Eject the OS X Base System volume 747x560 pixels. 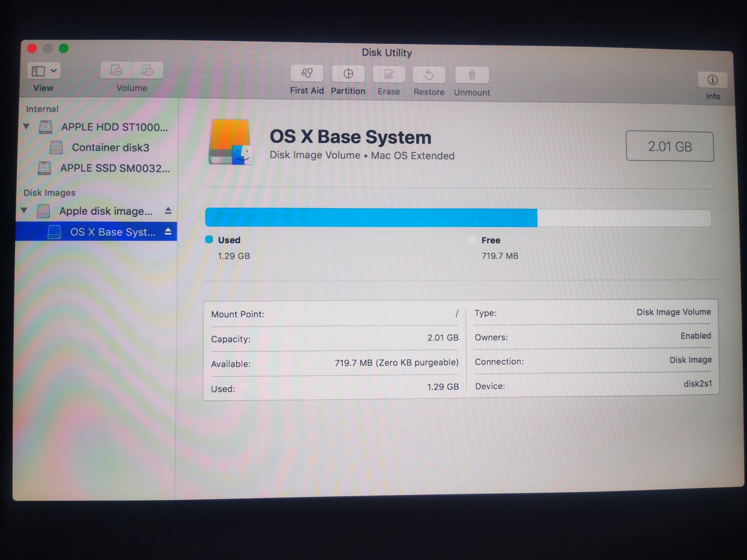point(168,231)
